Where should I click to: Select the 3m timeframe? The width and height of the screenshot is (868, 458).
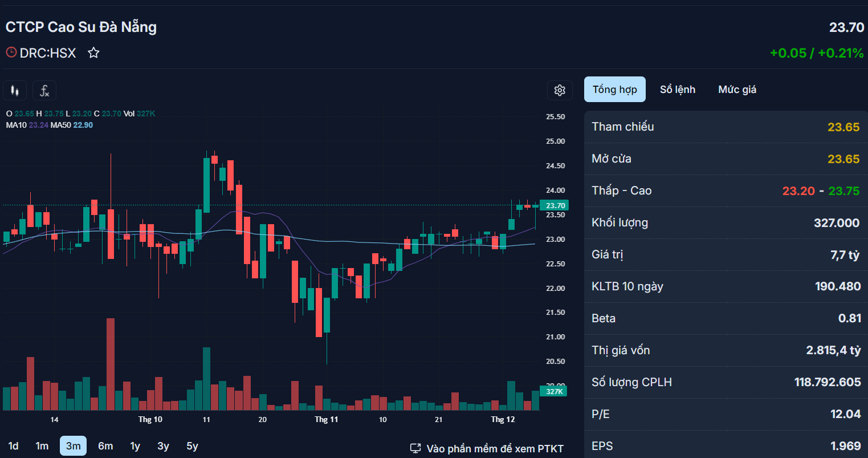click(x=74, y=446)
